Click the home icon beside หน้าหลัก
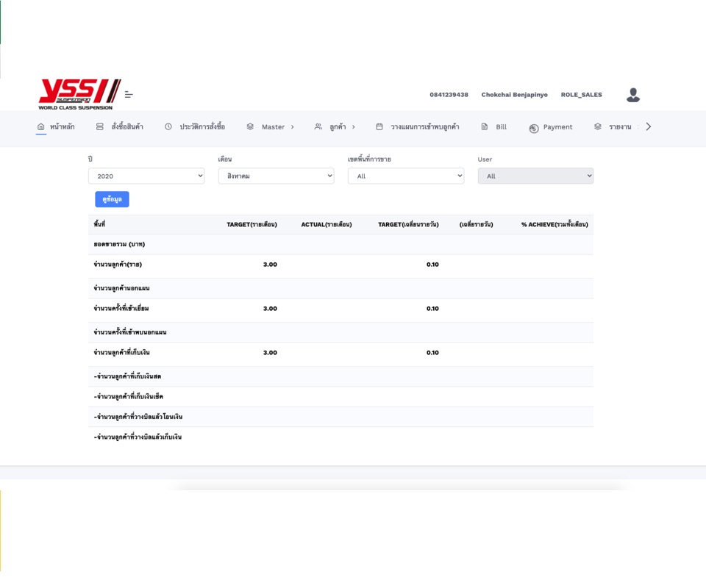Viewport: 706px width, 588px height. click(x=41, y=127)
